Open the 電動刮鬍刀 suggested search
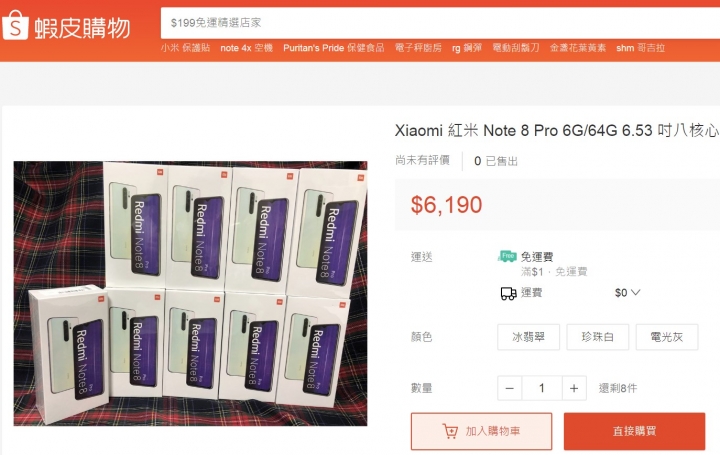Image resolution: width=720 pixels, height=455 pixels. click(x=516, y=48)
